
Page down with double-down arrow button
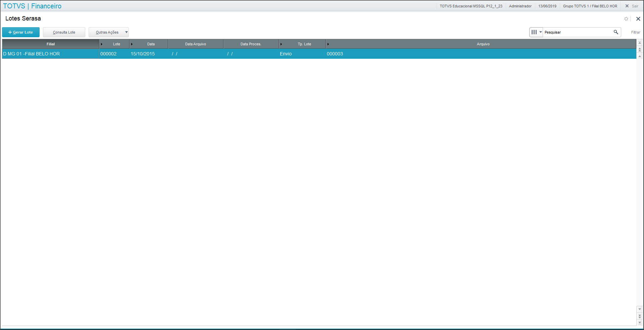(x=640, y=316)
